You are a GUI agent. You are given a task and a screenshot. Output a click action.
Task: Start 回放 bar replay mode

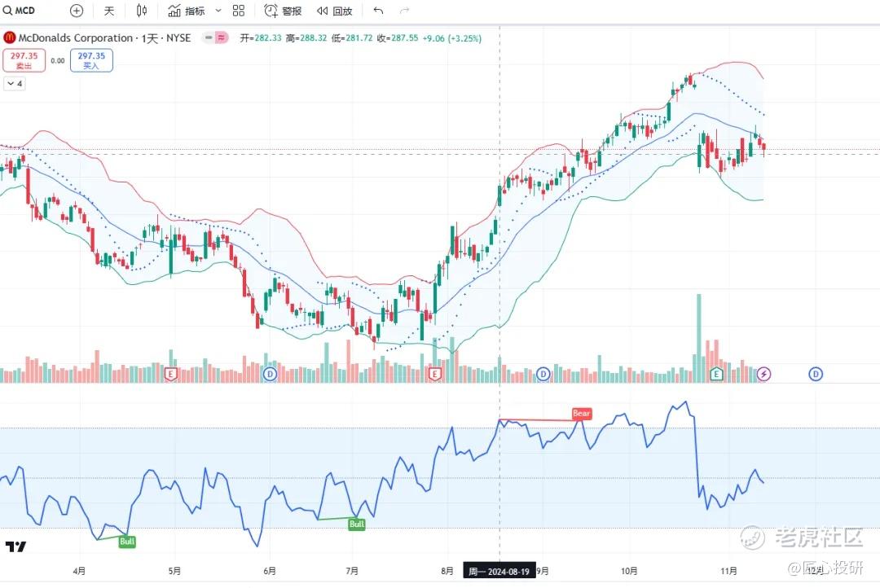tap(335, 11)
